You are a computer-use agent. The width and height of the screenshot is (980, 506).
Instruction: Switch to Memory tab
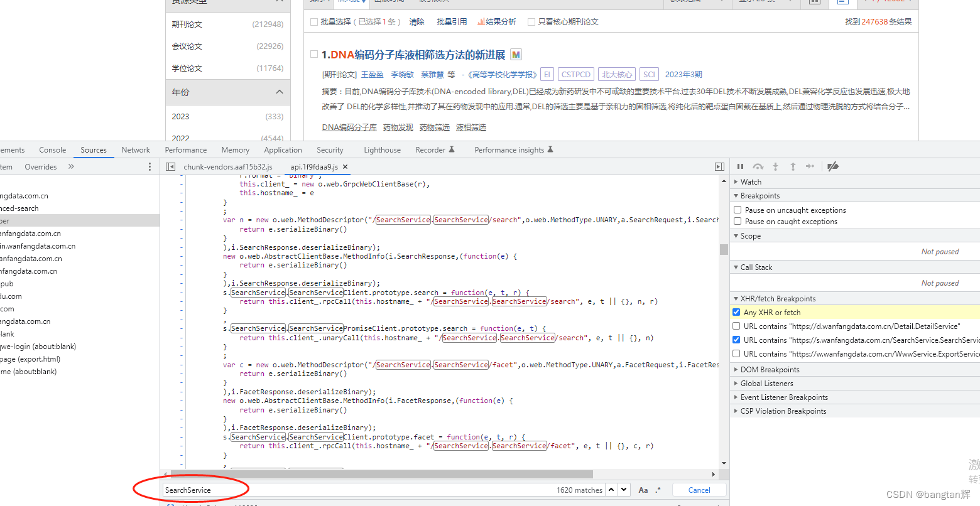(x=236, y=150)
